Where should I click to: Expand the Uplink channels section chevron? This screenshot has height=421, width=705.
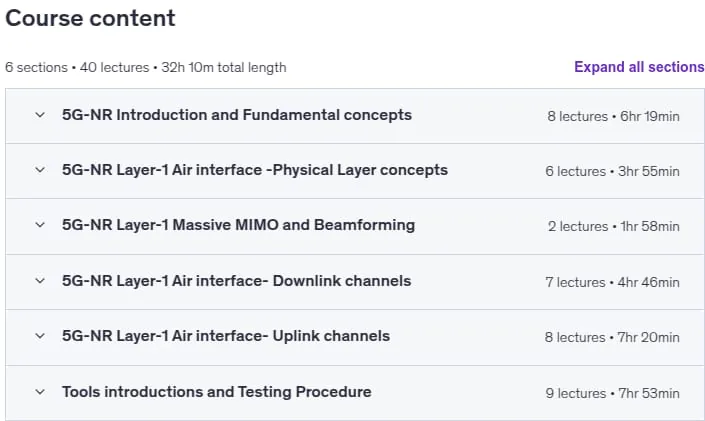[40, 336]
